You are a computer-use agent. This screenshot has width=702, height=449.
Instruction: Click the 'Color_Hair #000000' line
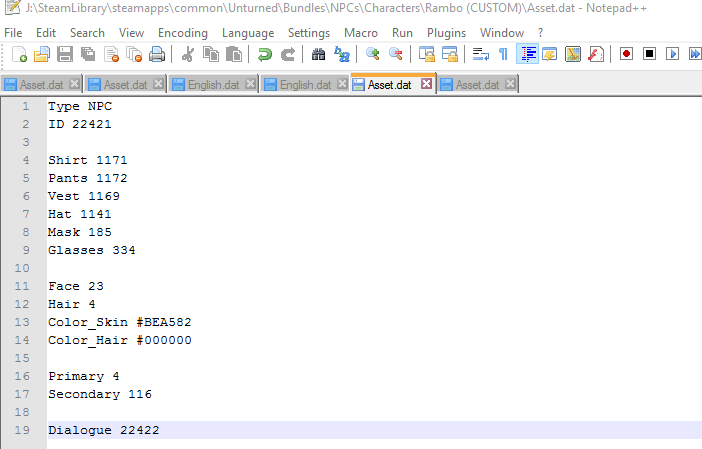pos(120,340)
